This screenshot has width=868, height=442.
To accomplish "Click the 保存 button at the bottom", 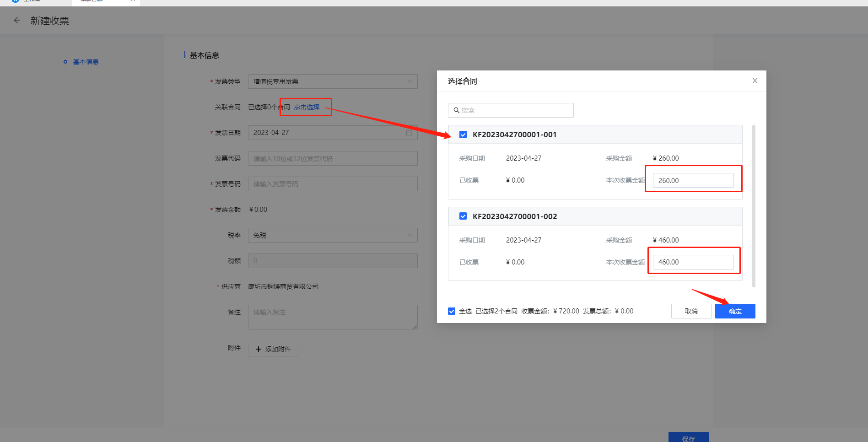I will [x=688, y=437].
